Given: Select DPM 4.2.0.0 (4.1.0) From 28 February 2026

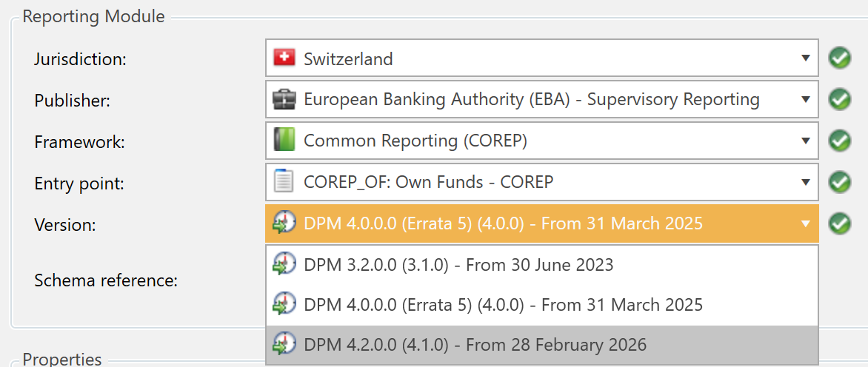Looking at the screenshot, I should (x=541, y=346).
